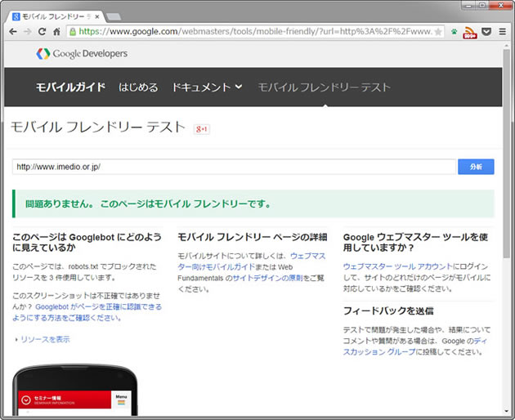Select the モバイル フレンドリー browser tab
Screen dimensions: 515x420
pos(56,16)
